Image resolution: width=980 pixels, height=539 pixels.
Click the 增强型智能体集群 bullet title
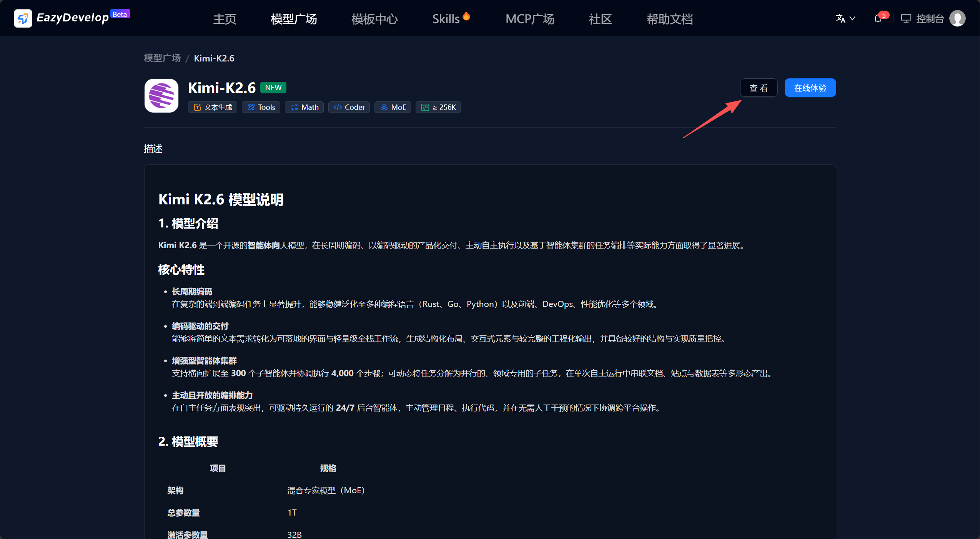pyautogui.click(x=204, y=361)
